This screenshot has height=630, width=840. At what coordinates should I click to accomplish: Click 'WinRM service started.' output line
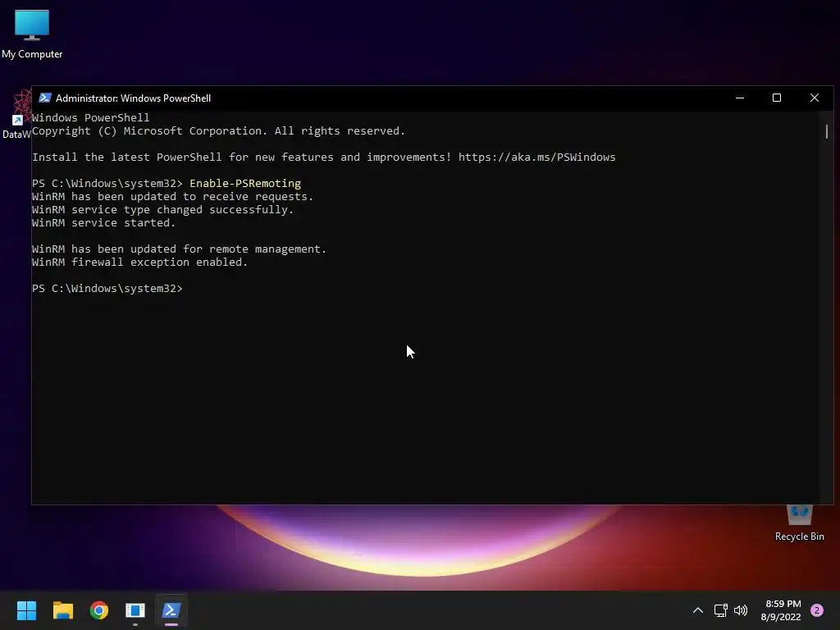(x=104, y=223)
